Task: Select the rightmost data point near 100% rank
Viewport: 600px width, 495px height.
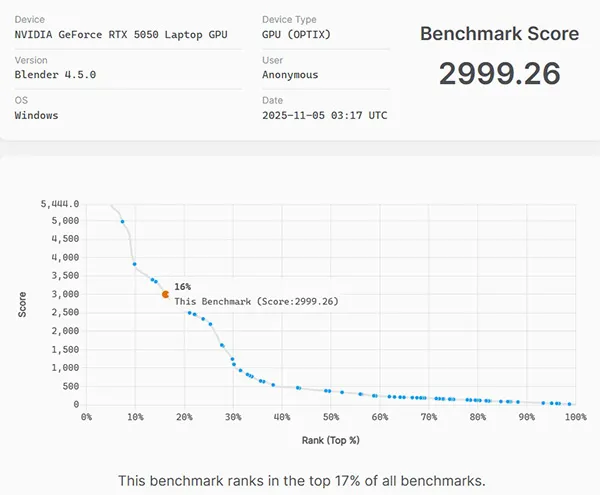Action: point(570,404)
